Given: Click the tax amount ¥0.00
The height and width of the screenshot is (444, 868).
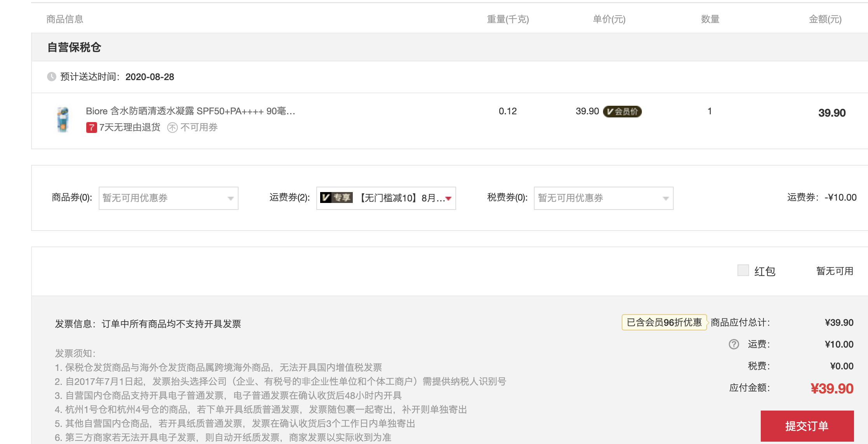Looking at the screenshot, I should [842, 366].
